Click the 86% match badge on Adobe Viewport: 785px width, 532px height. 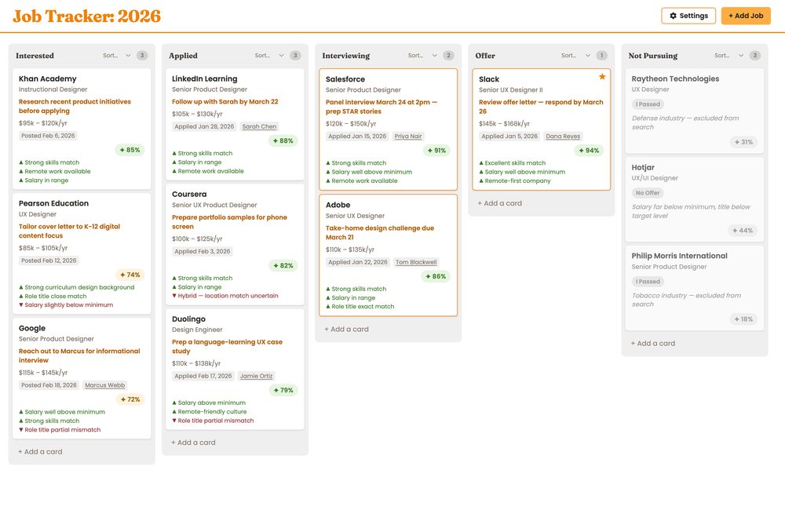[436, 276]
